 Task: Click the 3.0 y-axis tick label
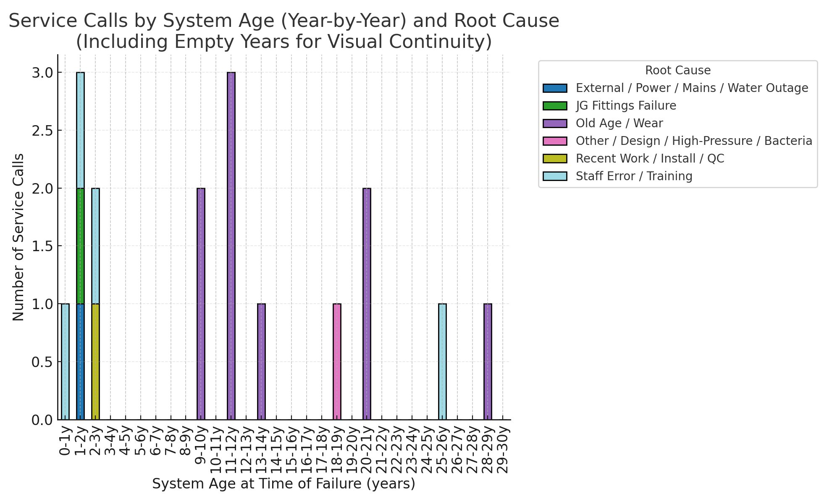tap(42, 73)
